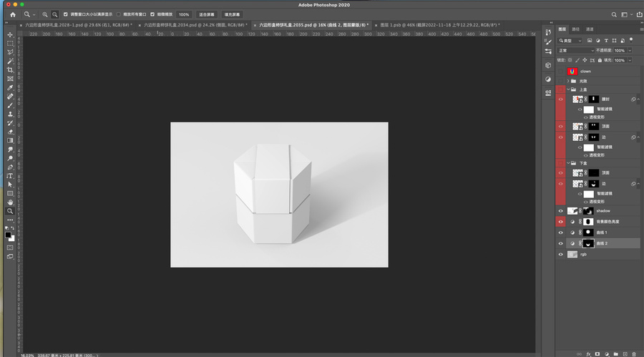Select the Healing Brush tool

[x=10, y=97]
